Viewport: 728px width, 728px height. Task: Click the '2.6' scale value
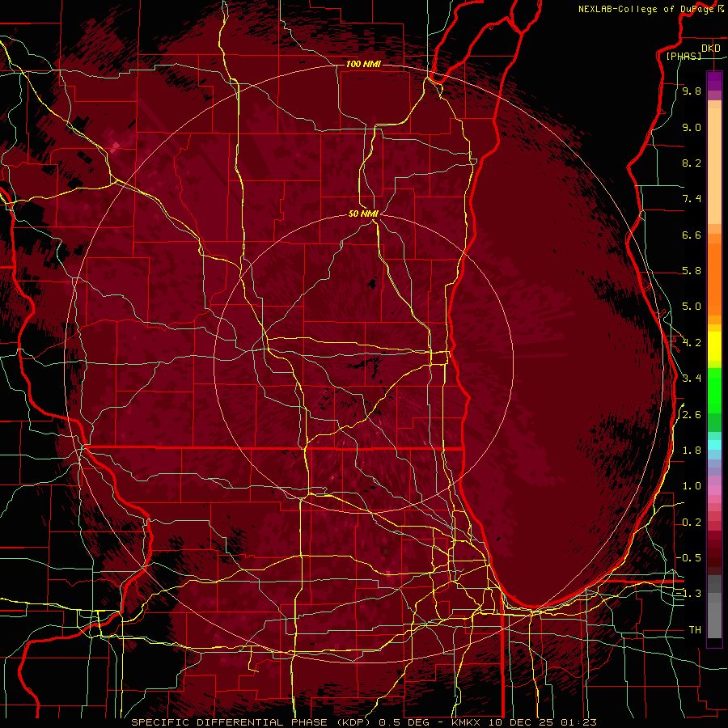pos(692,415)
